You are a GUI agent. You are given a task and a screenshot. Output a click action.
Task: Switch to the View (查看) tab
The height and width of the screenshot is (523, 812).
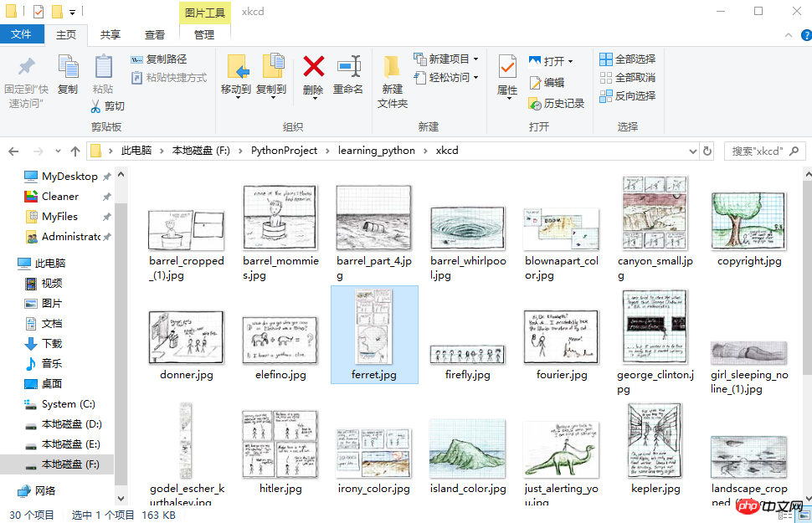(154, 34)
